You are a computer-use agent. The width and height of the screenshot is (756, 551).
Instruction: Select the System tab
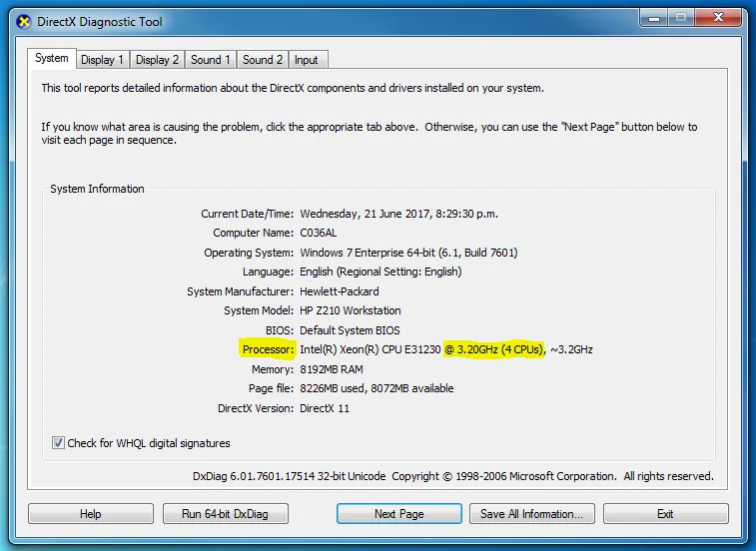coord(52,58)
